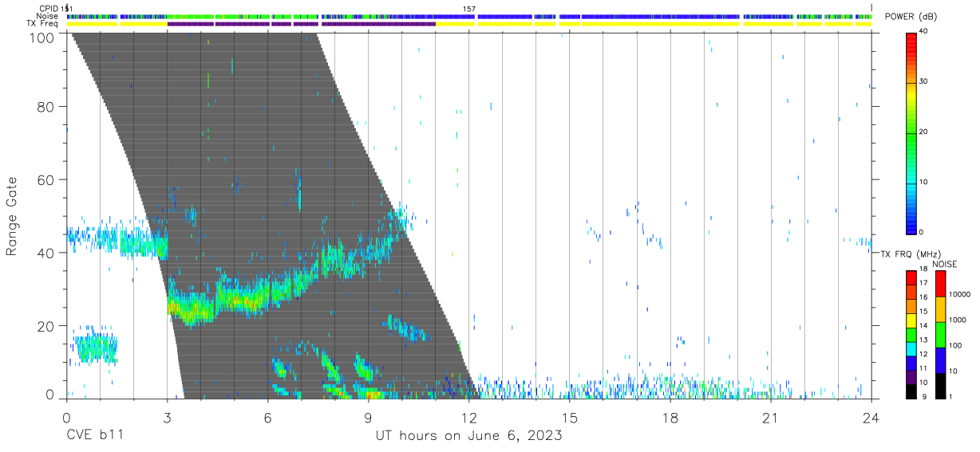
Task: Select the 18 tick on UT hours axis
Action: point(670,418)
